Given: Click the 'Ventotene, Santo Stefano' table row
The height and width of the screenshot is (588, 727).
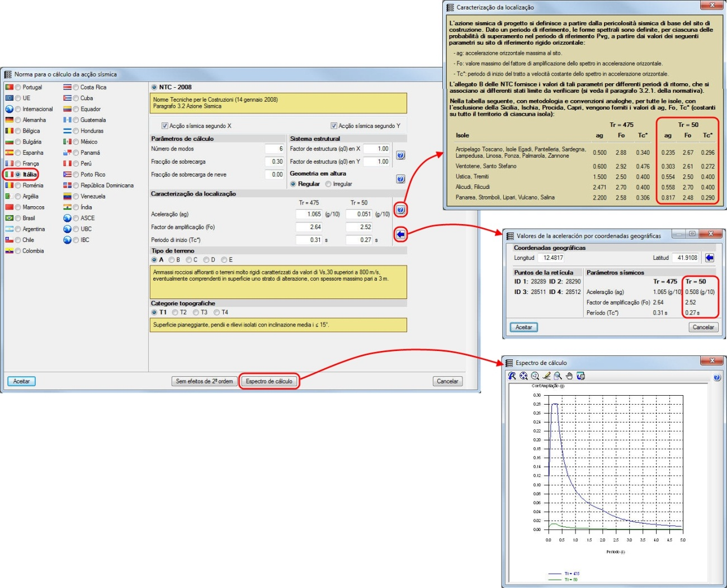Looking at the screenshot, I should coord(585,166).
